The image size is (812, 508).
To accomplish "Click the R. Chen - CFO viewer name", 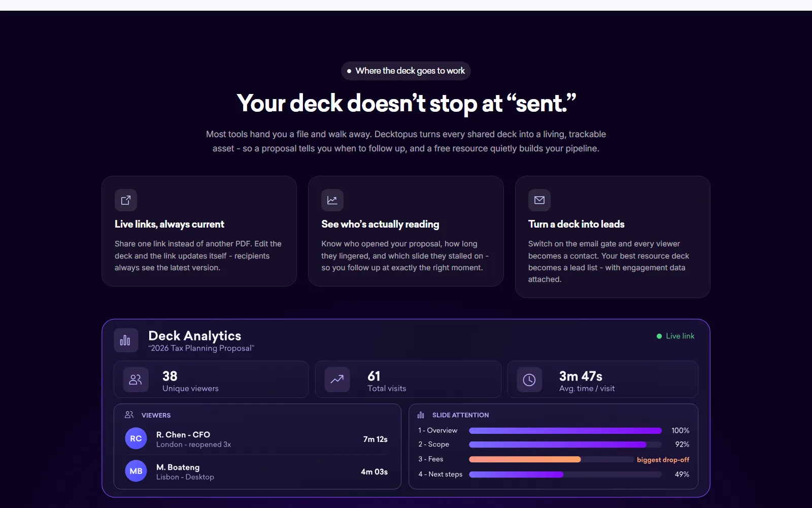I will [183, 435].
